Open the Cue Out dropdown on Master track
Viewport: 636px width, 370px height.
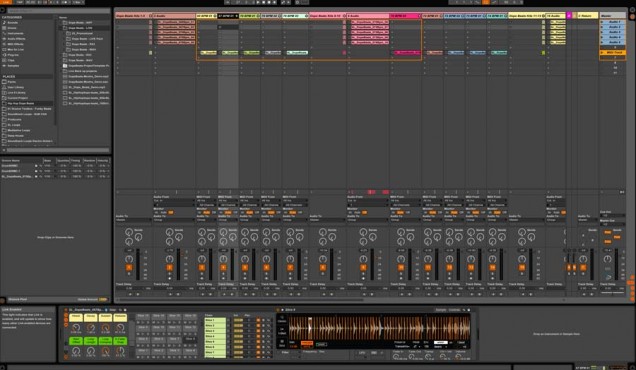click(612, 215)
